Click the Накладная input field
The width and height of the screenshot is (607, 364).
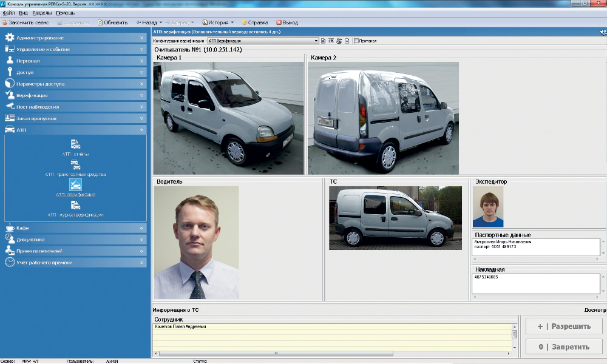pyautogui.click(x=535, y=283)
